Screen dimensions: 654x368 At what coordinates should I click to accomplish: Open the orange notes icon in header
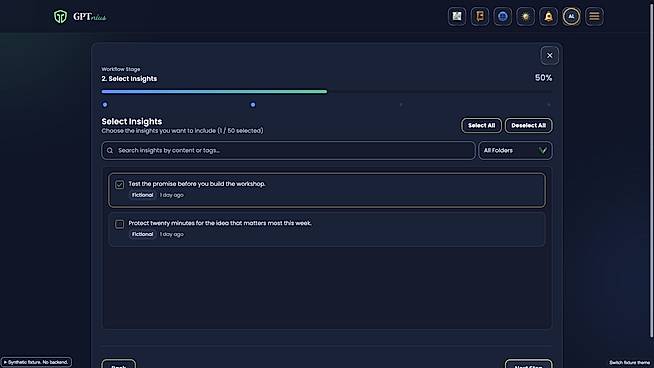[480, 17]
